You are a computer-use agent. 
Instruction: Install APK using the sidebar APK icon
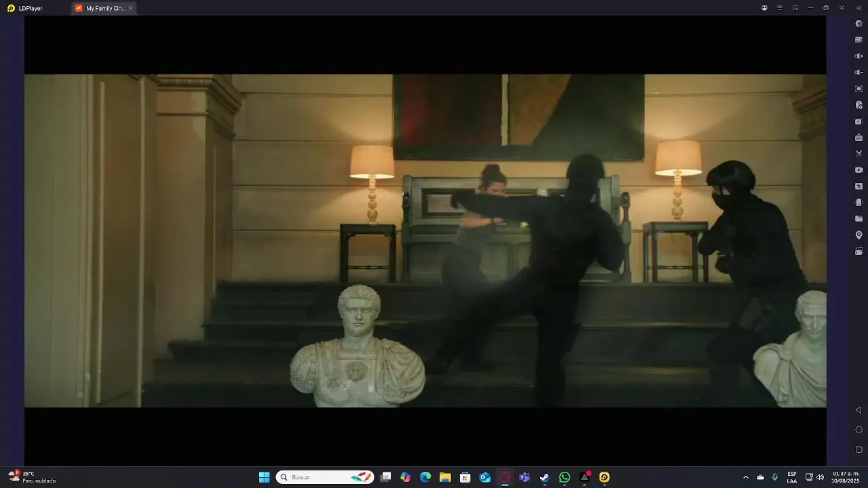pos(859,138)
